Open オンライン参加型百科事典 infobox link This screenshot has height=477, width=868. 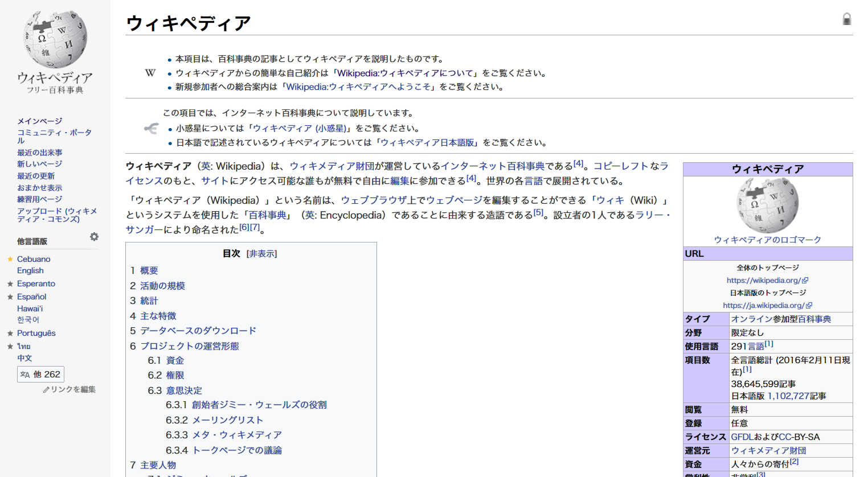click(x=781, y=319)
